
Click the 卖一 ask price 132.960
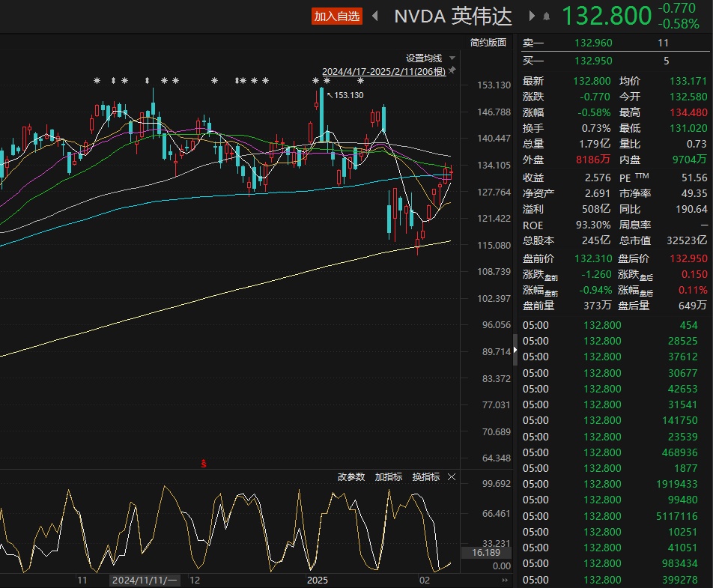[x=593, y=43]
